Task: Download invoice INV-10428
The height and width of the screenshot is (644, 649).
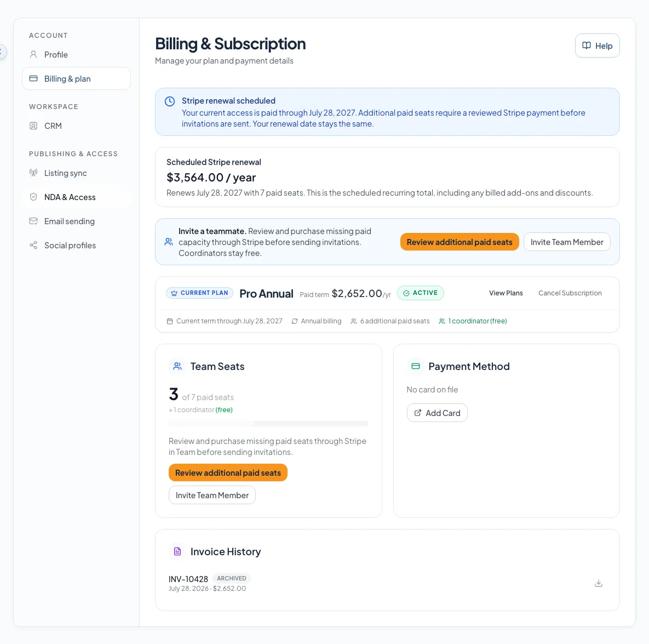Action: 598,583
